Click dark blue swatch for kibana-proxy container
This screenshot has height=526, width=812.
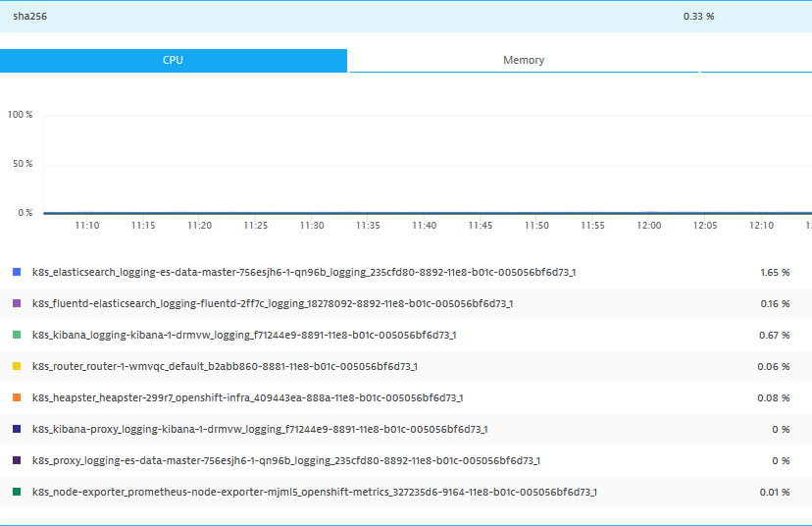pos(17,429)
